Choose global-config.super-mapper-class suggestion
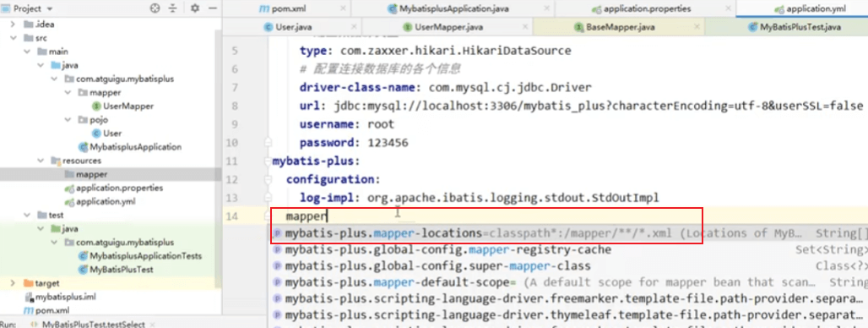The width and height of the screenshot is (868, 328). click(568, 266)
